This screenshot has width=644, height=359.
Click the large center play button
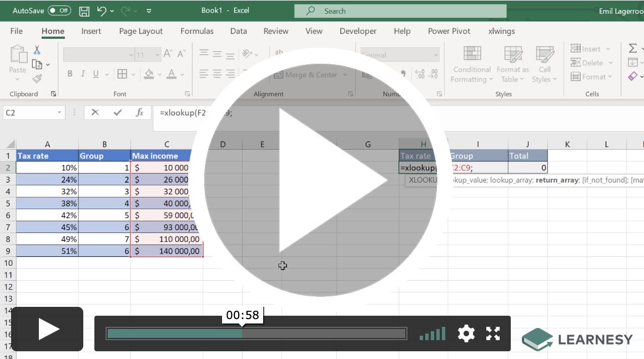321,180
